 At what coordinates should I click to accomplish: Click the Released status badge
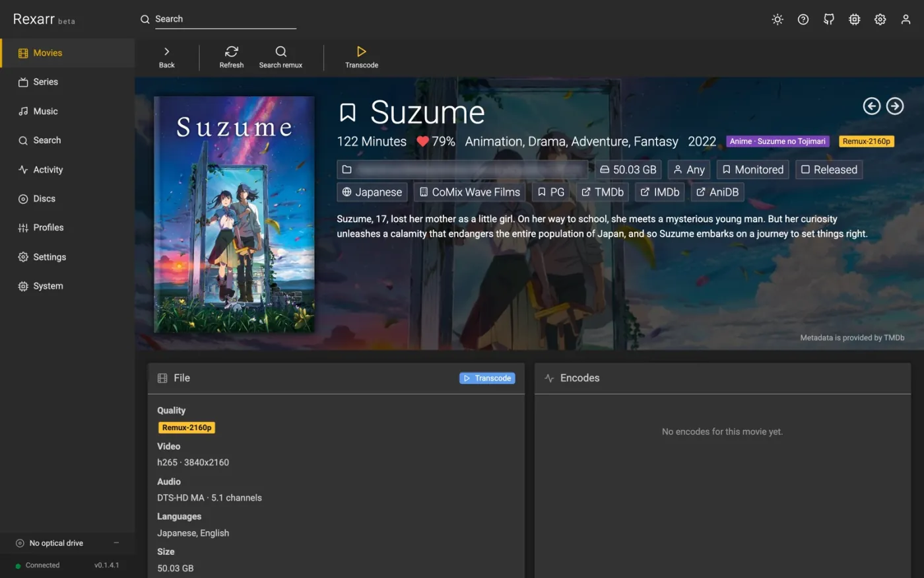tap(829, 170)
